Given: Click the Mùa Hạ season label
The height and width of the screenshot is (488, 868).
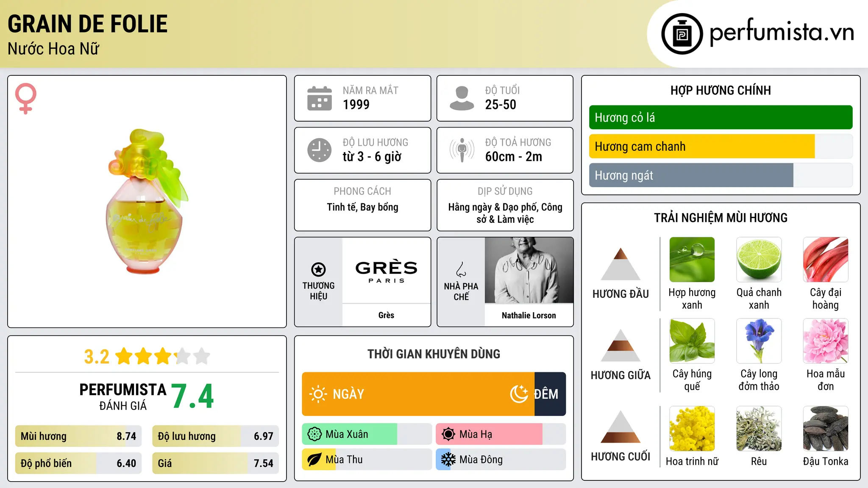Looking at the screenshot, I should (476, 434).
